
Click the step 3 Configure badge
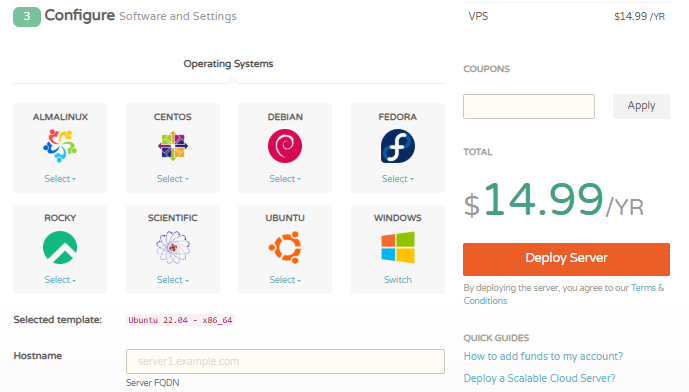(27, 17)
